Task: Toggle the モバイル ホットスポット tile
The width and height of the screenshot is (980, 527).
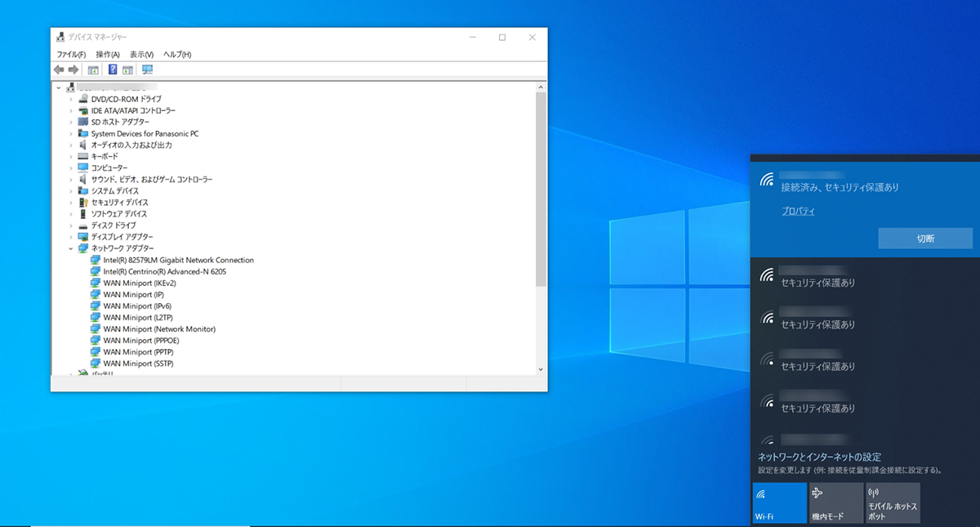Action: tap(892, 502)
